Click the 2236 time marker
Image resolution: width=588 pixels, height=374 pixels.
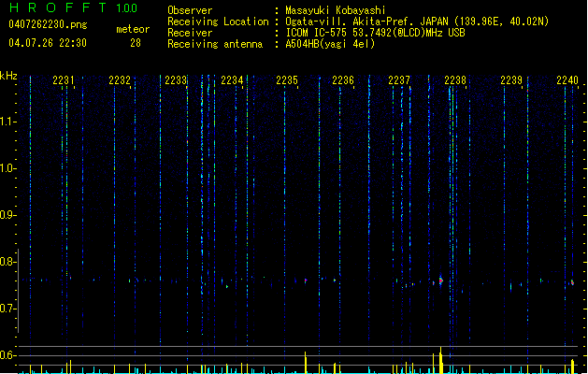click(343, 80)
